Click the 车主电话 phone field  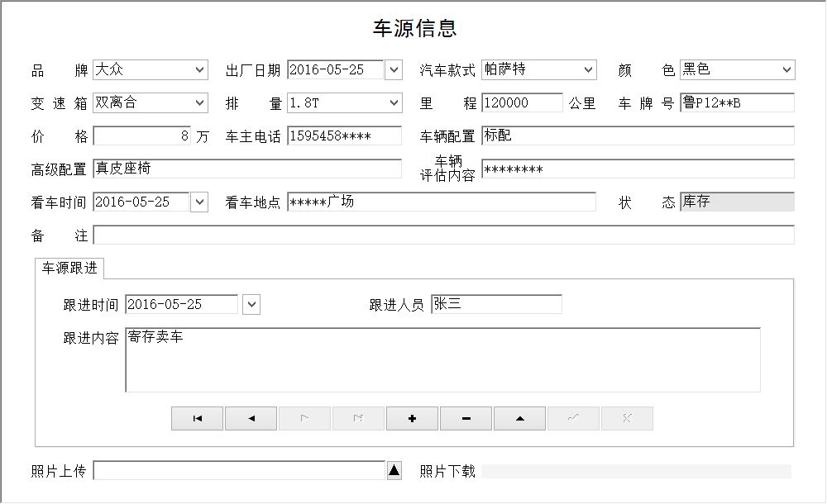(x=344, y=136)
